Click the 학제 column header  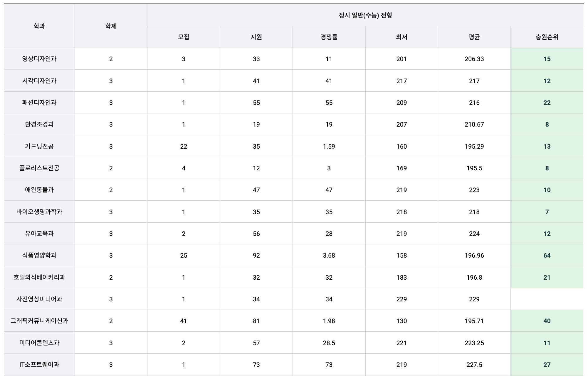(111, 25)
